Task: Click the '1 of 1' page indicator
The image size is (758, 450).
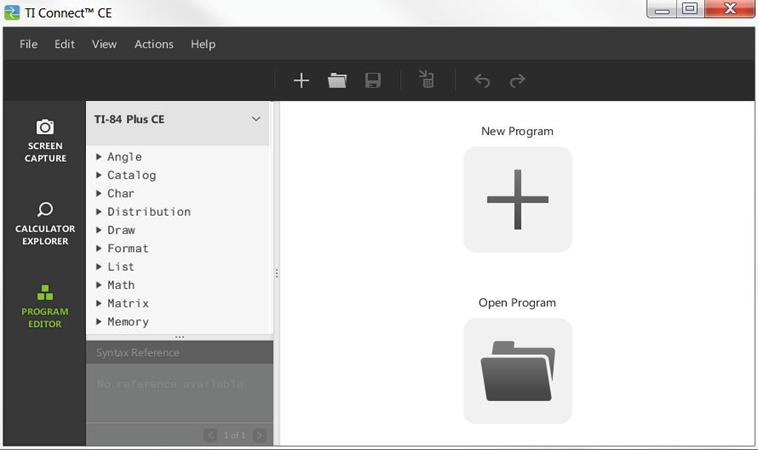Action: pyautogui.click(x=234, y=435)
